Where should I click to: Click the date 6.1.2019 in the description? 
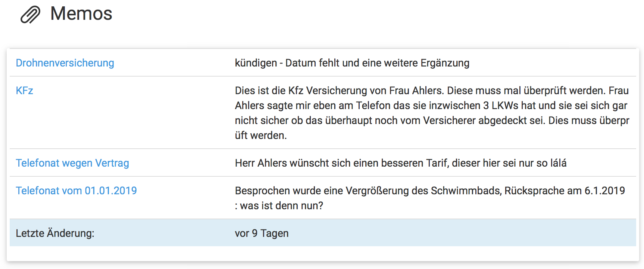click(x=604, y=191)
